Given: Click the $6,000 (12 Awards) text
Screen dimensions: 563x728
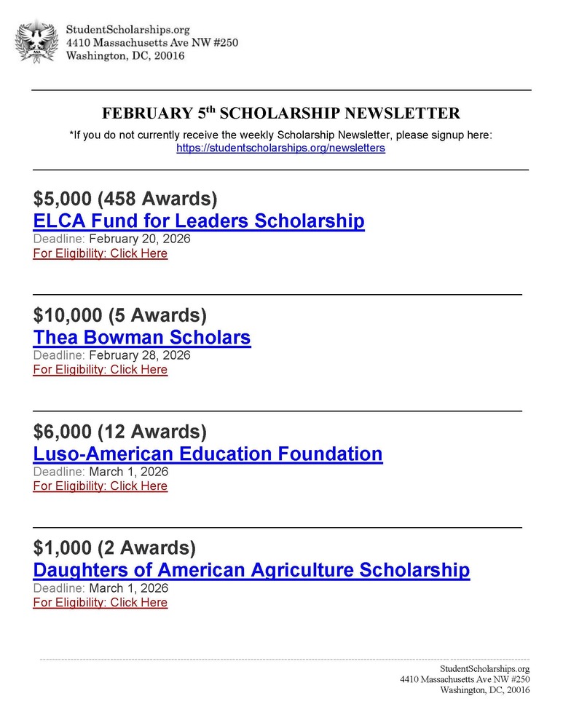Looking at the screenshot, I should pos(120,432).
